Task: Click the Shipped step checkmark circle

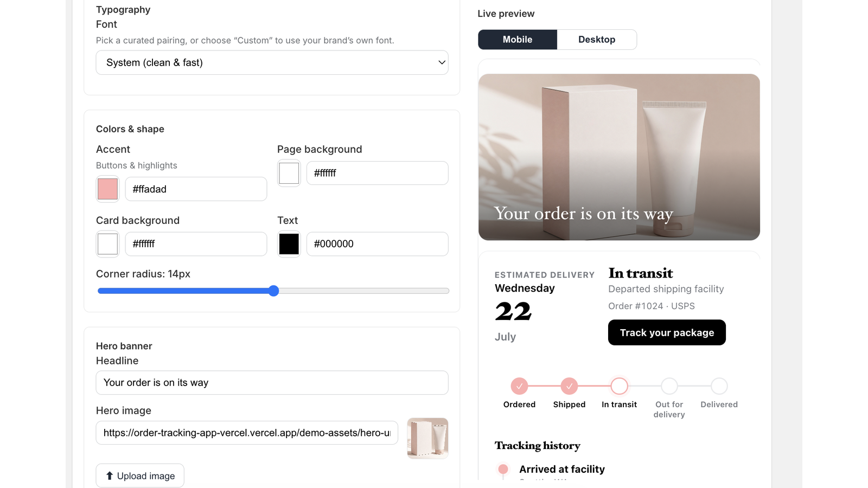Action: click(569, 386)
